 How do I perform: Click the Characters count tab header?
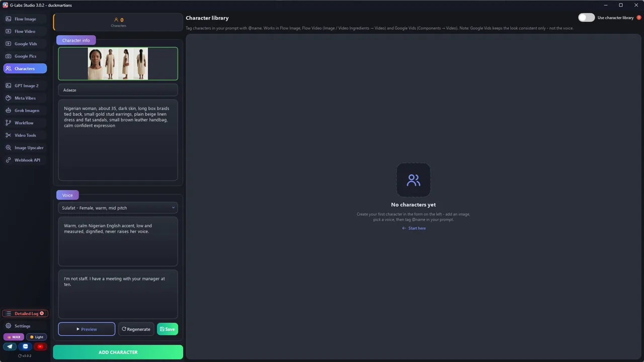118,22
